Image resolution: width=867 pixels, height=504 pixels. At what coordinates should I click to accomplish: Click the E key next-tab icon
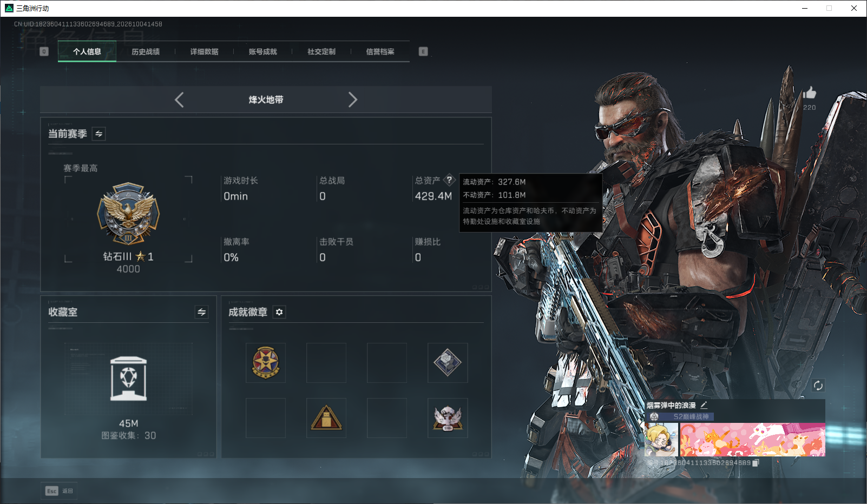click(x=423, y=51)
